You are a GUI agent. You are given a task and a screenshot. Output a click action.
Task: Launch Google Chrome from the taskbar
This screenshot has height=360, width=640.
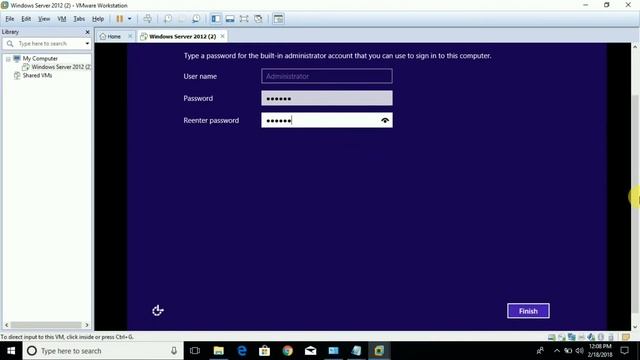coord(287,351)
